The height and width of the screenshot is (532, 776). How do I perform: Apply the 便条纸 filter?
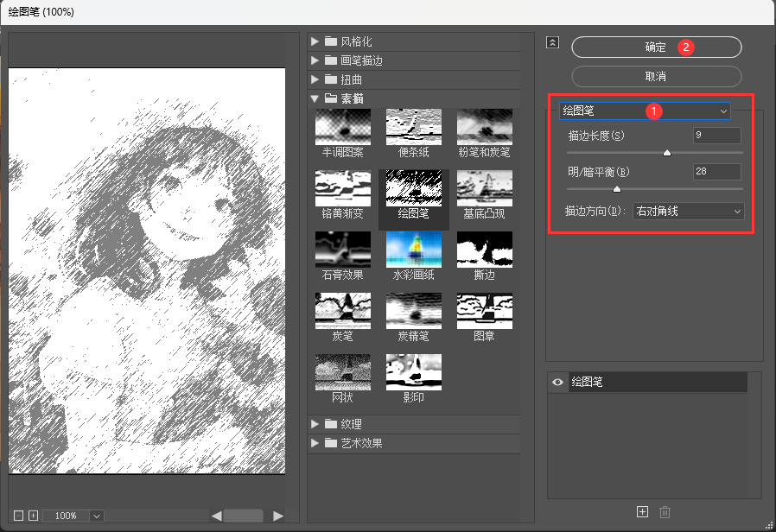[x=413, y=126]
